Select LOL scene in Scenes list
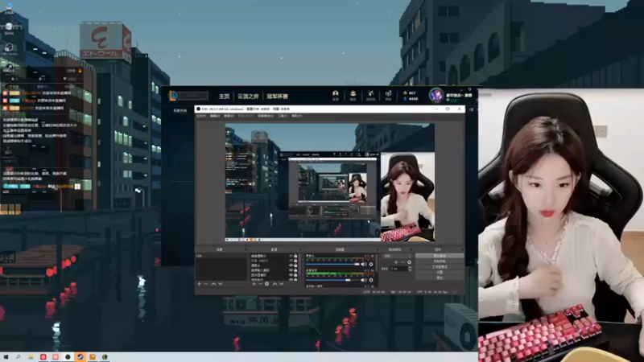Image resolution: width=644 pixels, height=362 pixels. click(221, 256)
